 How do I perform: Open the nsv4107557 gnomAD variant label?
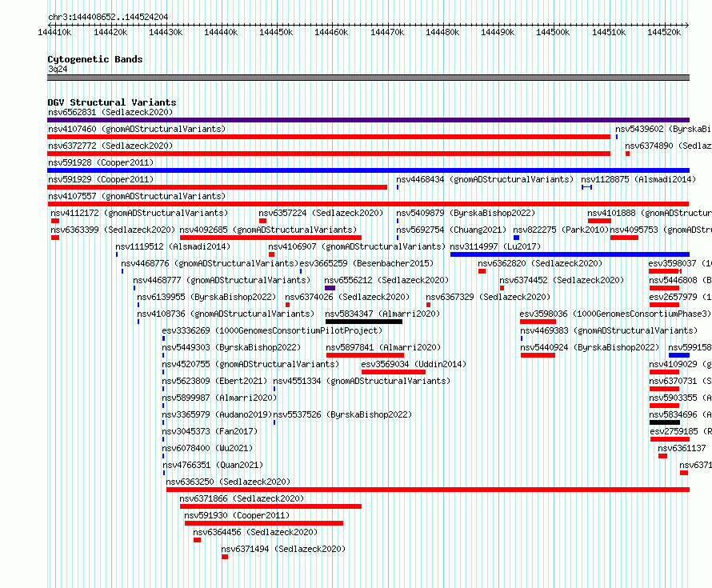click(x=137, y=196)
